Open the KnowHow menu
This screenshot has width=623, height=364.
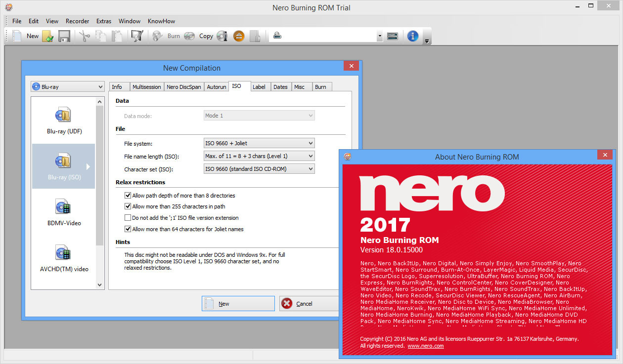pos(162,21)
